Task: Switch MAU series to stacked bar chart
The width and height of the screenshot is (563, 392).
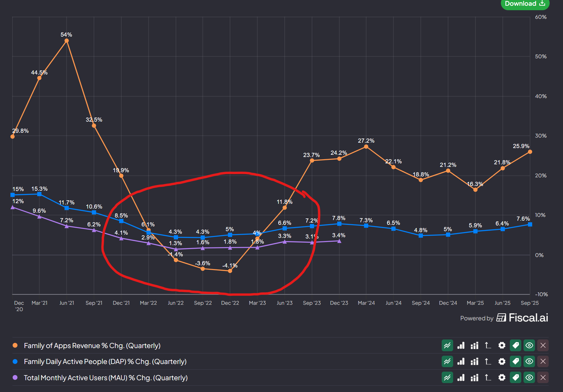Action: point(474,378)
